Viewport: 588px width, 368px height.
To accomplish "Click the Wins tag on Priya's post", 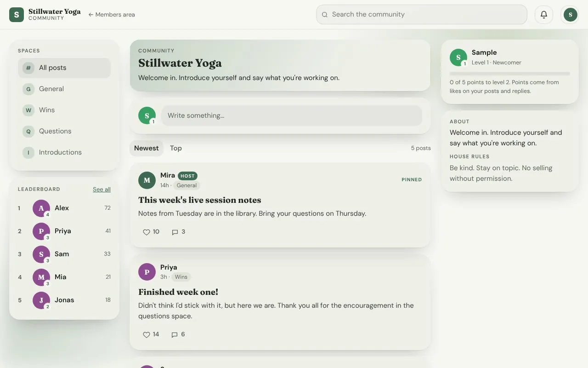I will [x=181, y=277].
